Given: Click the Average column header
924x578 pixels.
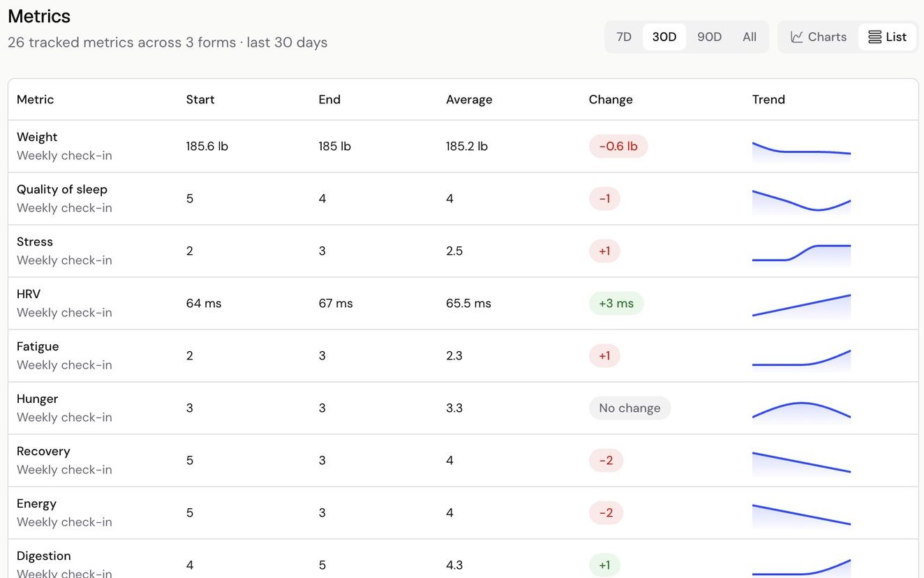Looking at the screenshot, I should 469,99.
